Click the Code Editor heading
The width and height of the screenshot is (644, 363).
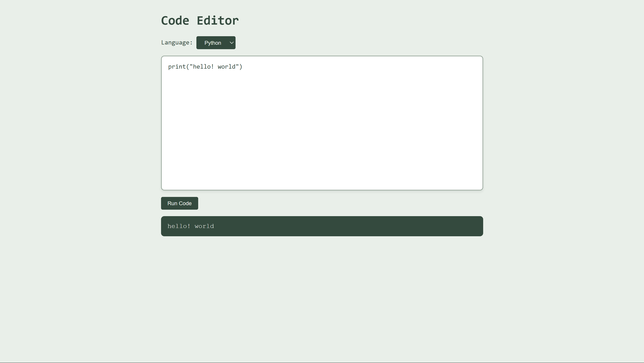point(200,21)
